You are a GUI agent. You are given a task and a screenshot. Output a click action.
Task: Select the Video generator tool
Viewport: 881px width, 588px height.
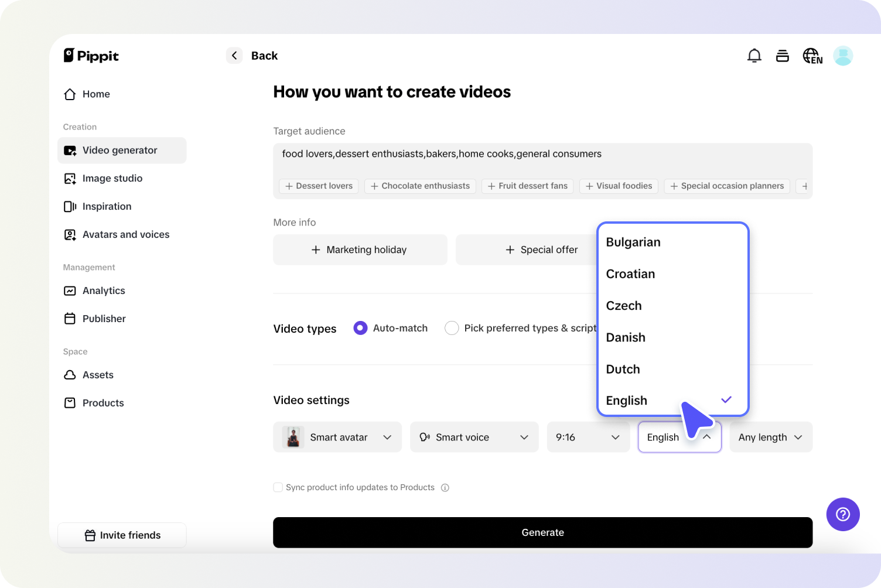pos(120,150)
